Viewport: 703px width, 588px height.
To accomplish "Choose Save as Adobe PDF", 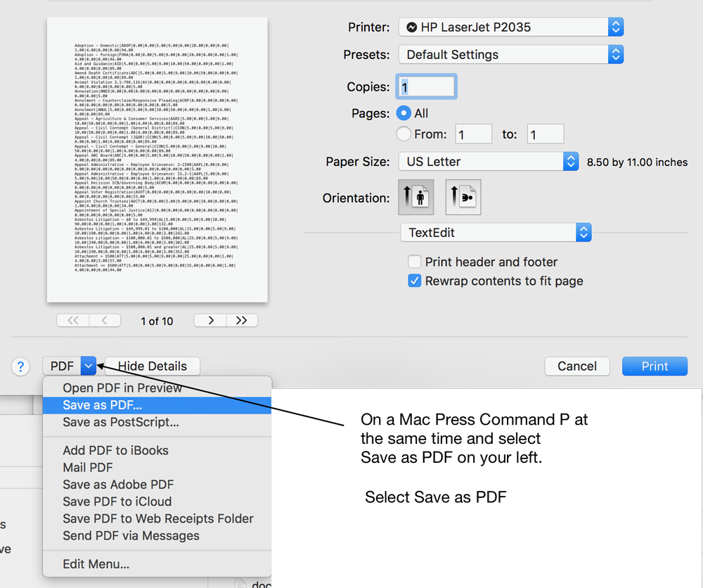I will coord(157,485).
